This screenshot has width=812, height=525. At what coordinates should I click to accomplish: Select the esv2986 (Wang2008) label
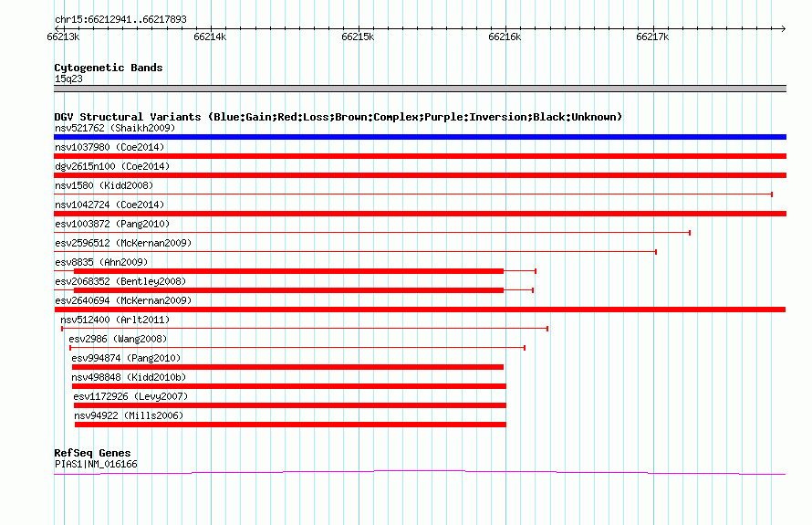(118, 339)
